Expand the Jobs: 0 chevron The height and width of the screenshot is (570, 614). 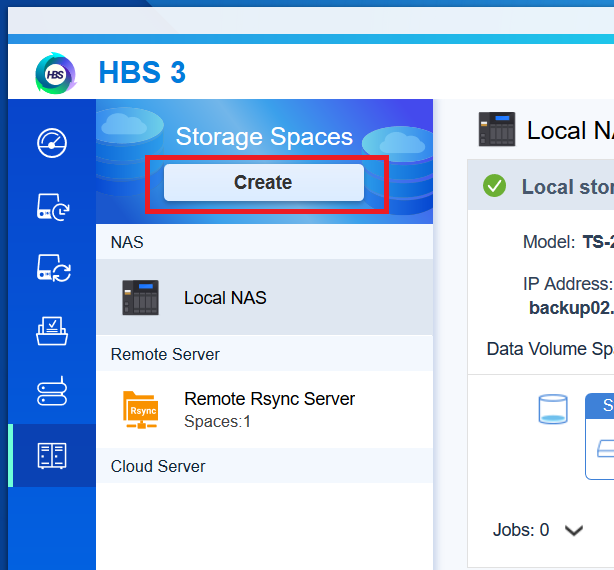574,530
